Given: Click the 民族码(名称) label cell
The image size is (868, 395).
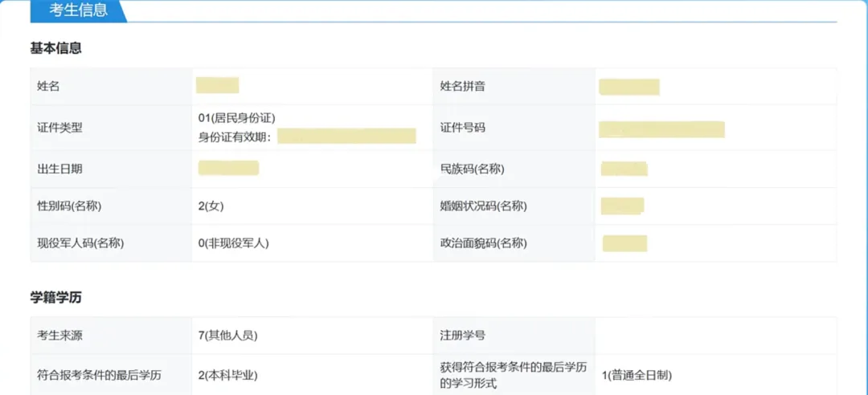Looking at the screenshot, I should click(514, 169).
